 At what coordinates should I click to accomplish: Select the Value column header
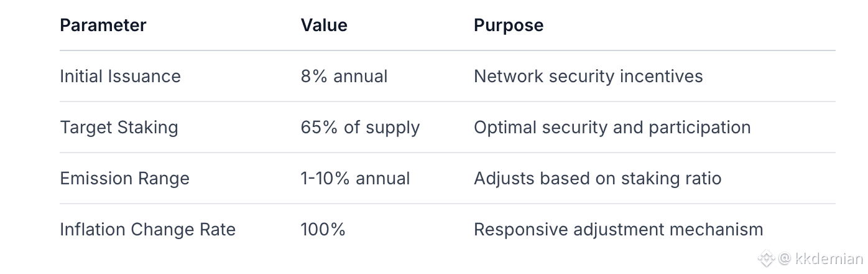click(324, 25)
